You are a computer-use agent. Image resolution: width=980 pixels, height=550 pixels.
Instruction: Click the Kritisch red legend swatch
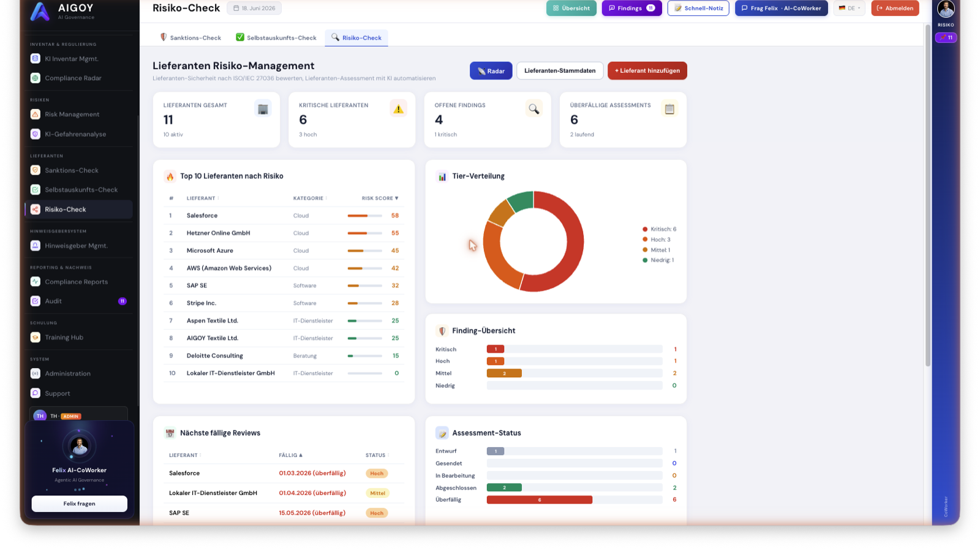click(x=645, y=230)
